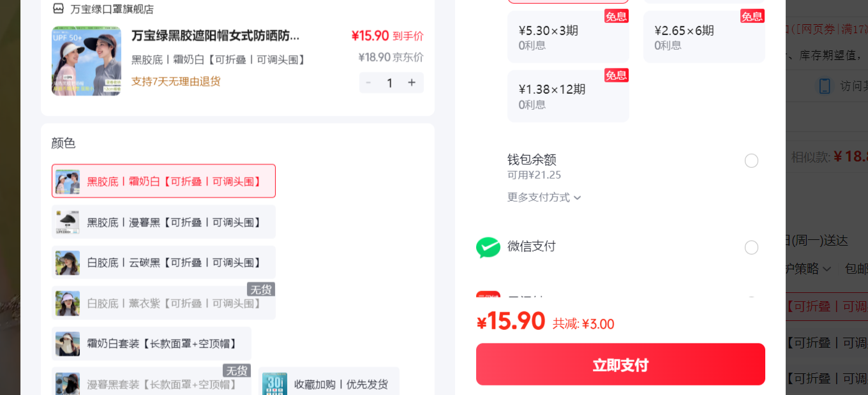Increase quantity with the plus button
Screen dimensions: 868x395
point(412,83)
